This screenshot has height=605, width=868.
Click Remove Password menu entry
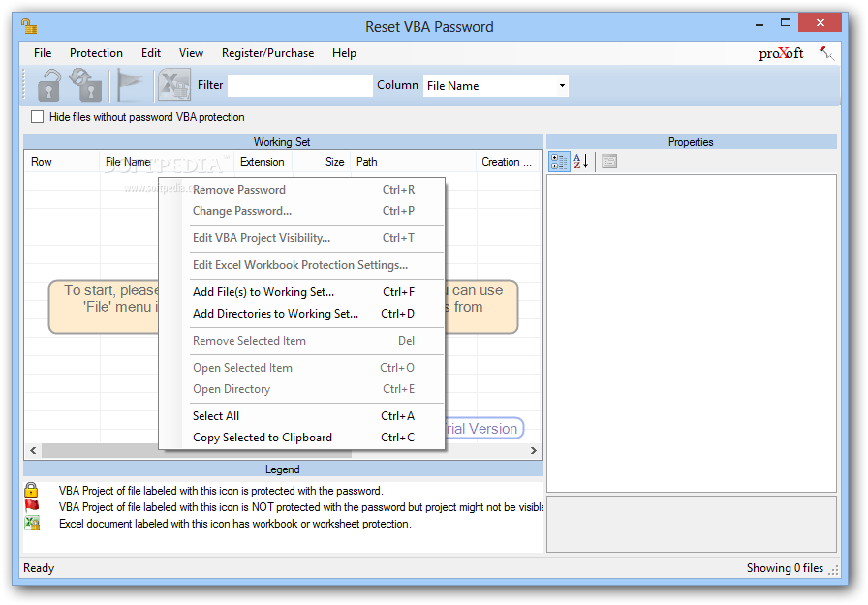pos(301,190)
